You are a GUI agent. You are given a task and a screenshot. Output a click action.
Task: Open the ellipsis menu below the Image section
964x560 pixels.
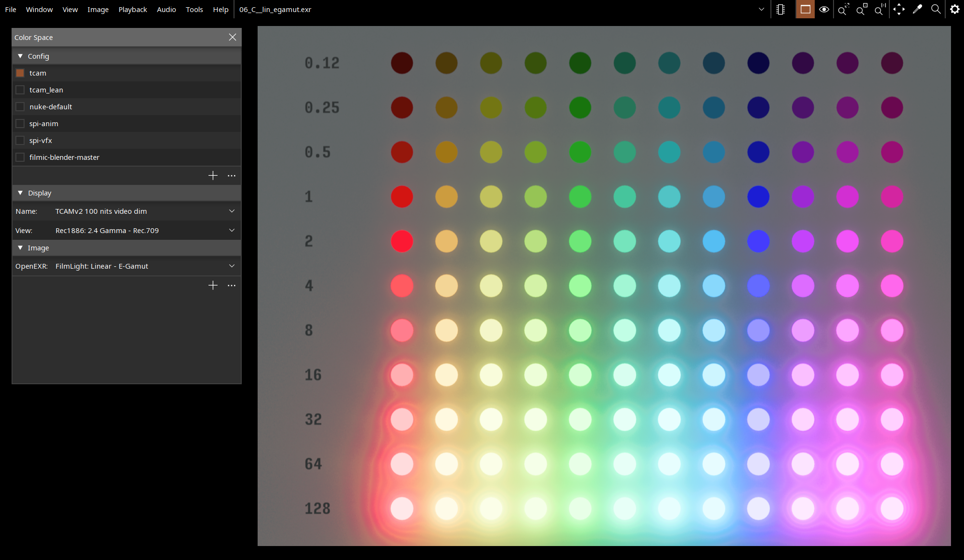232,286
